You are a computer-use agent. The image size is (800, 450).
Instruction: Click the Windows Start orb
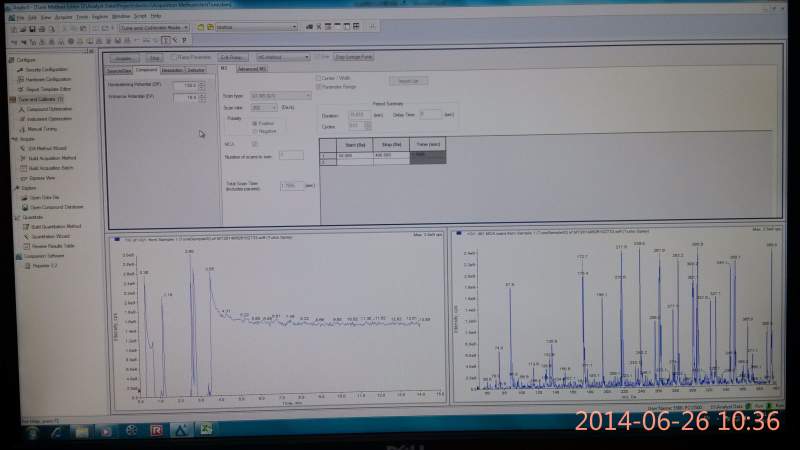pos(33,433)
